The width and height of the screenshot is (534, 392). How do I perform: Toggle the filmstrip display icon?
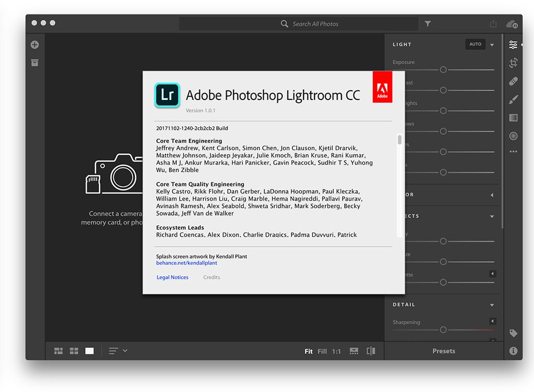pos(354,351)
